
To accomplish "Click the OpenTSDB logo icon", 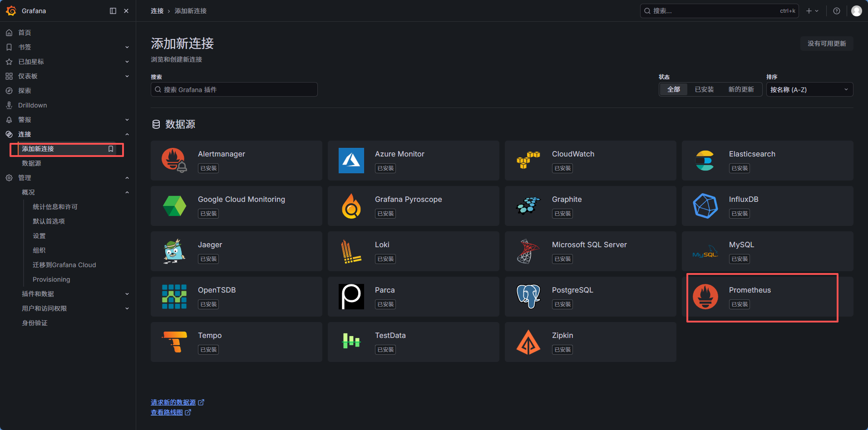I will (x=174, y=297).
